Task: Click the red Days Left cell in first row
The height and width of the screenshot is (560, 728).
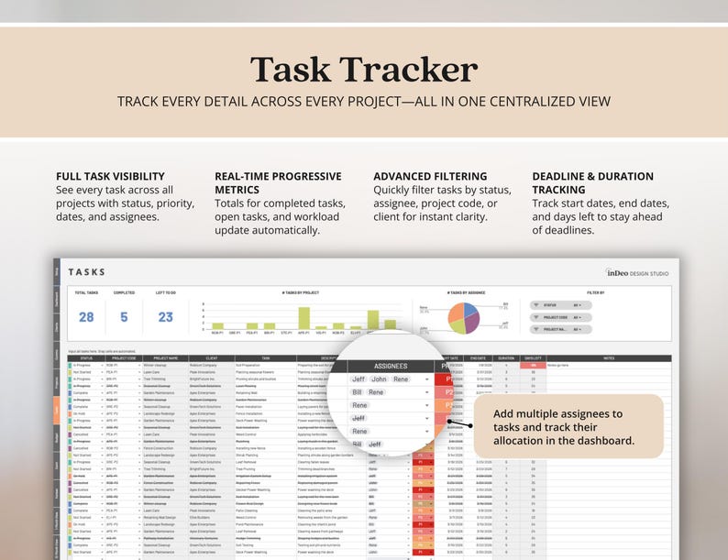Action: click(533, 366)
